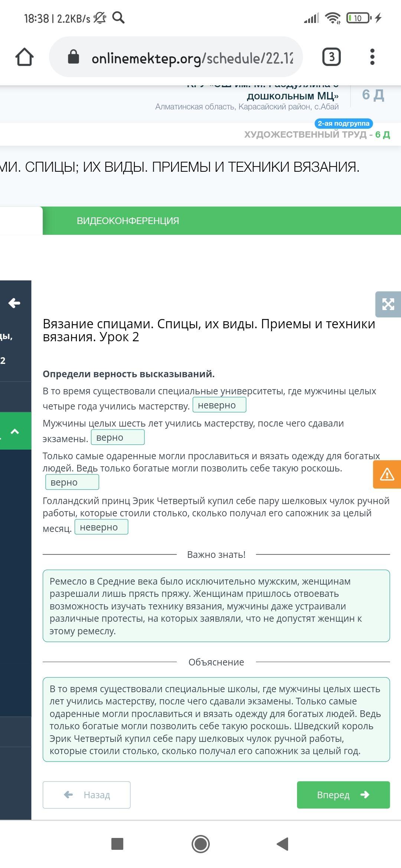Click the Вперед button
Image resolution: width=401 pixels, height=868 pixels.
coord(343,795)
